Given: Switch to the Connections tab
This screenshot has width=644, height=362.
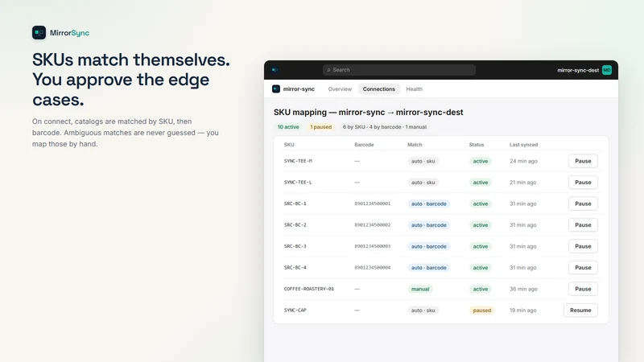Looking at the screenshot, I should tap(378, 89).
